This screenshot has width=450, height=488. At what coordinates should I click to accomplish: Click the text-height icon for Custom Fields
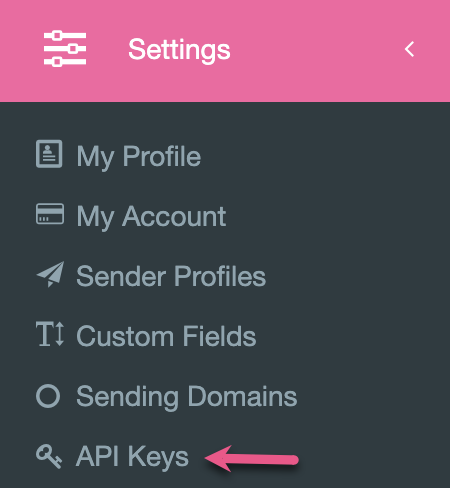(x=50, y=334)
